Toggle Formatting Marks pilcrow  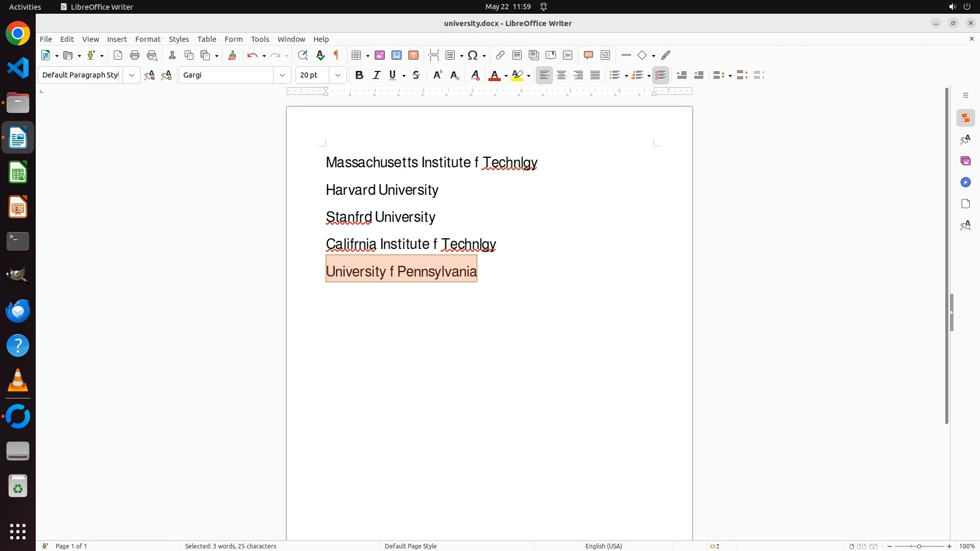tap(336, 55)
